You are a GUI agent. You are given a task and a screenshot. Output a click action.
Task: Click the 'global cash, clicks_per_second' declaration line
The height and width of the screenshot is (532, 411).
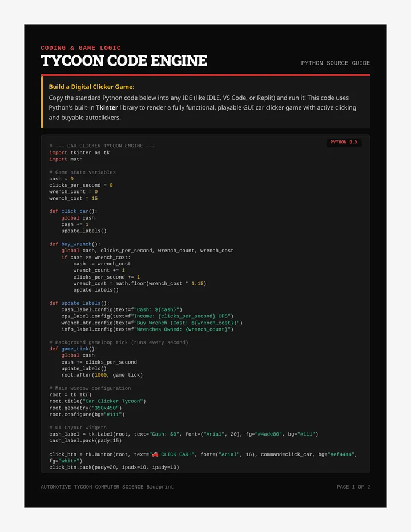click(147, 251)
